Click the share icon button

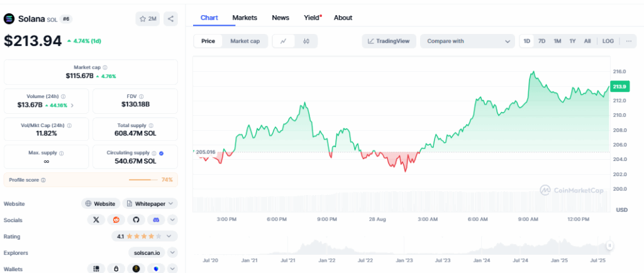tap(171, 19)
